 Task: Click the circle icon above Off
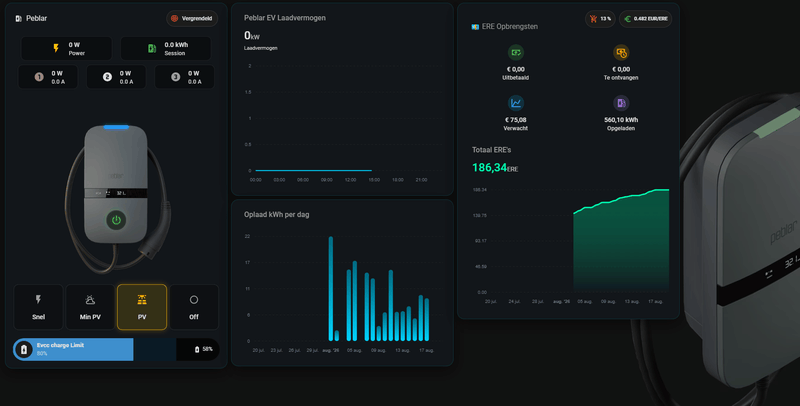[x=194, y=300]
